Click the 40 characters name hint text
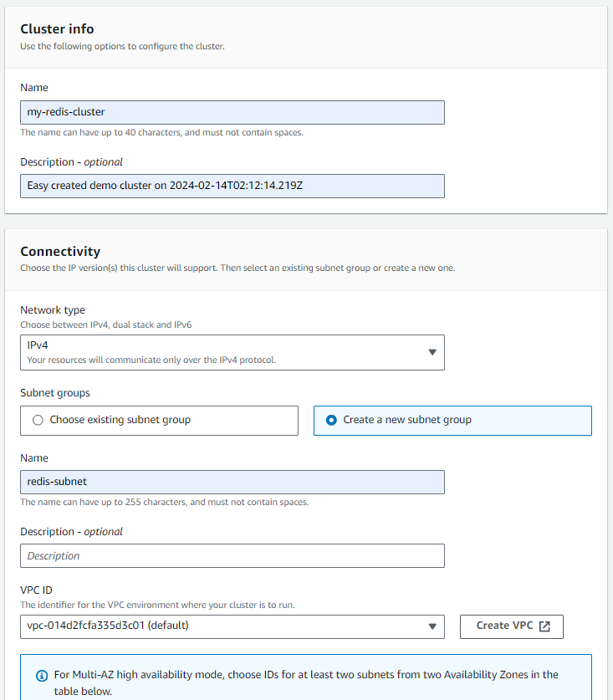 [161, 133]
